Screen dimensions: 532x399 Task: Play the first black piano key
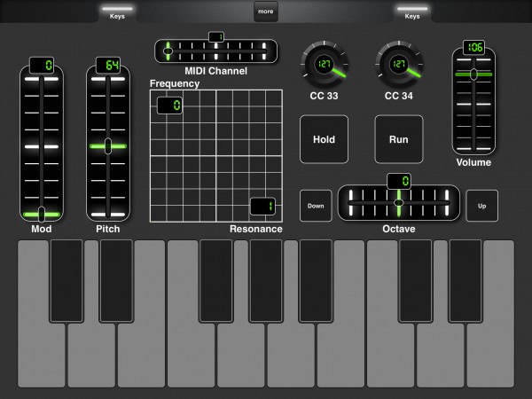click(x=66, y=281)
